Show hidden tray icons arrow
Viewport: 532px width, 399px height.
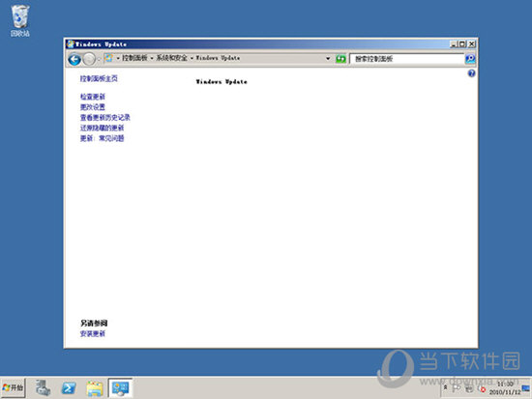tap(446, 387)
